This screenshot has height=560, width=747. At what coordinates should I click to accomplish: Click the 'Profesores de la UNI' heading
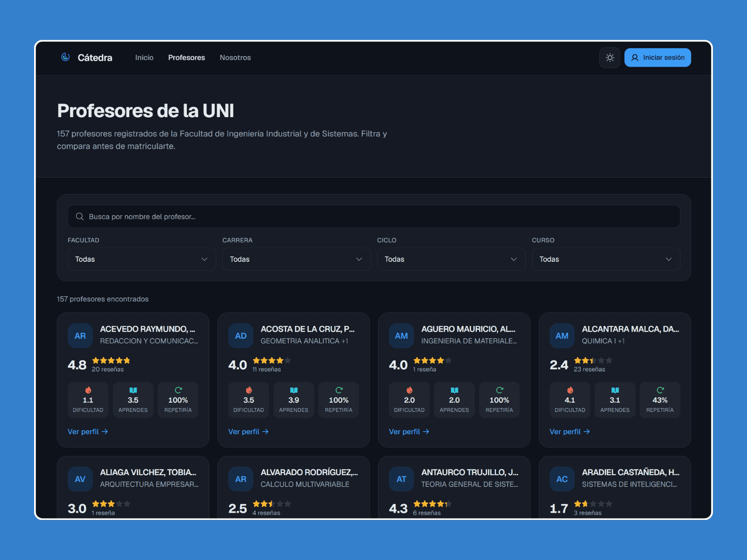146,111
